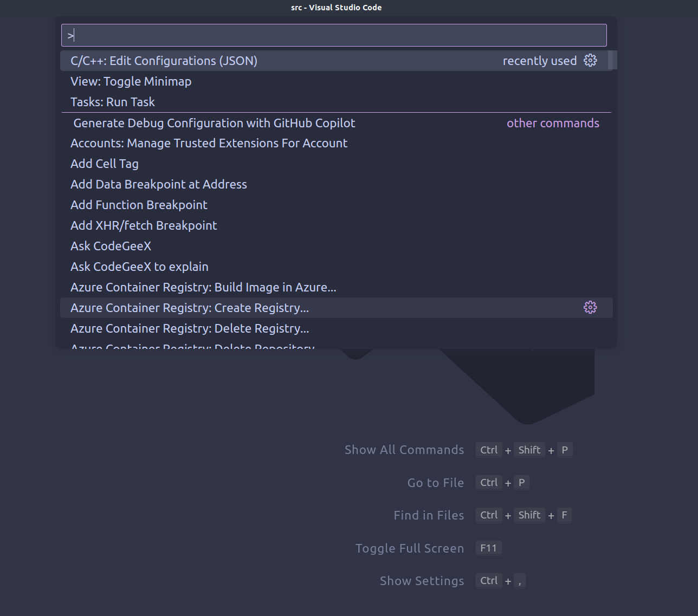Viewport: 698px width, 616px height.
Task: Click the Show All Commands watermark label
Action: (404, 450)
